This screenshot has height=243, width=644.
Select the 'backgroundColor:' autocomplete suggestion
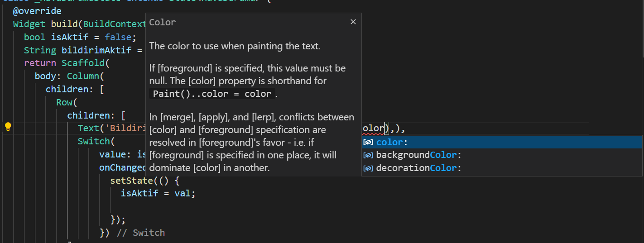coord(502,155)
